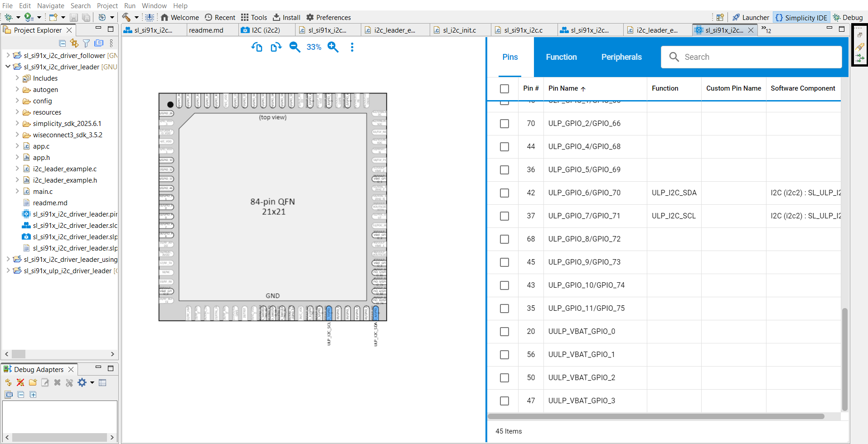The image size is (868, 444).
Task: Toggle the select-all checkbox in the pin table
Action: click(504, 88)
